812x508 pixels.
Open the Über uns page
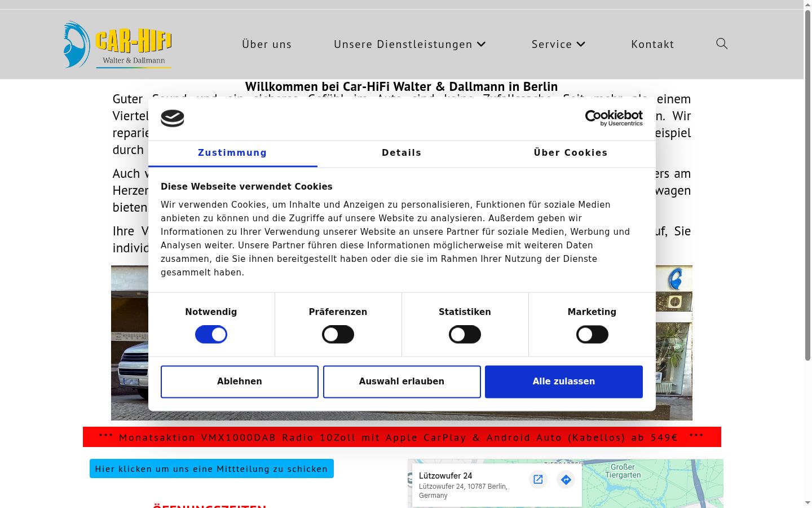[267, 44]
